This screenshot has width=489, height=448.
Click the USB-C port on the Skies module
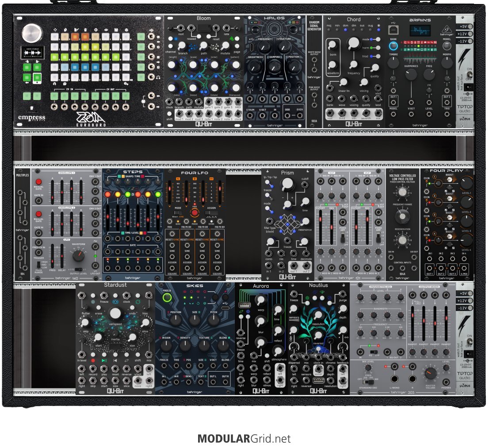[x=225, y=308]
